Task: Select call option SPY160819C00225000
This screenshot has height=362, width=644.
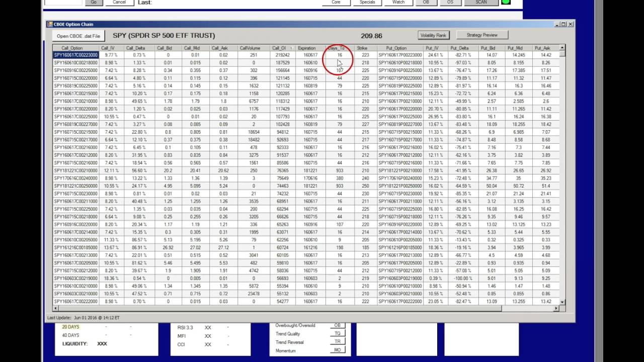Action: [76, 86]
